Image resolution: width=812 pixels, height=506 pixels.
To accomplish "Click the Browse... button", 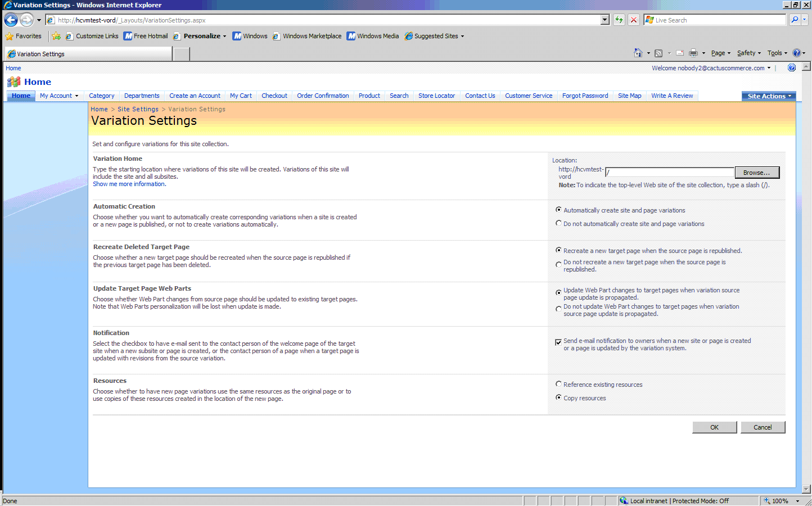I will [x=757, y=173].
